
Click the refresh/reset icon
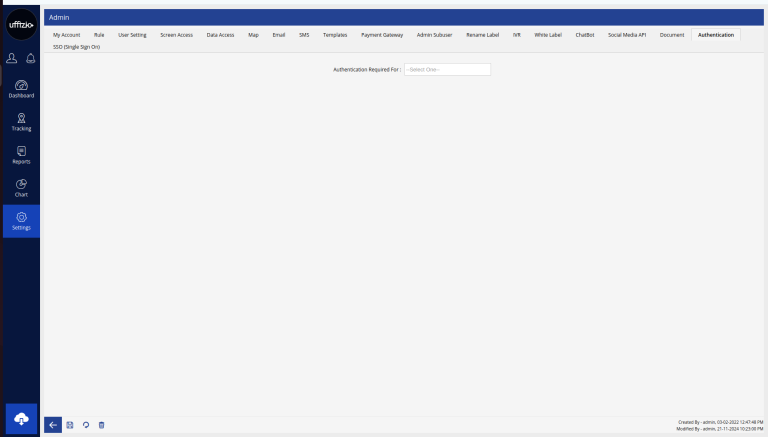pyautogui.click(x=85, y=425)
